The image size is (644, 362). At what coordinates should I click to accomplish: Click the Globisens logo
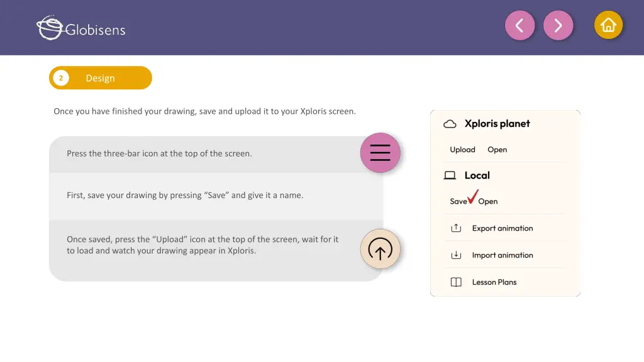[x=81, y=28]
